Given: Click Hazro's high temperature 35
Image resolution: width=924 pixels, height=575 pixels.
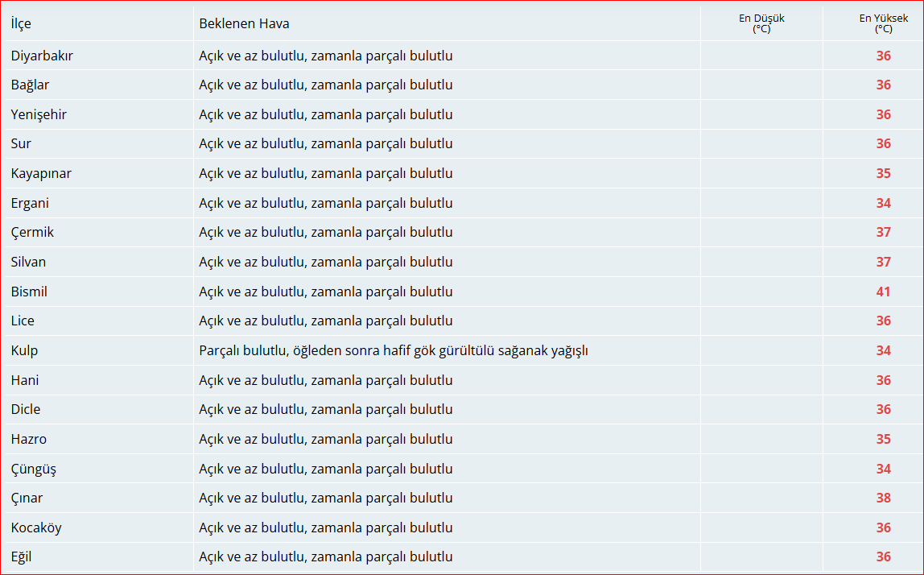Looking at the screenshot, I should tap(883, 439).
